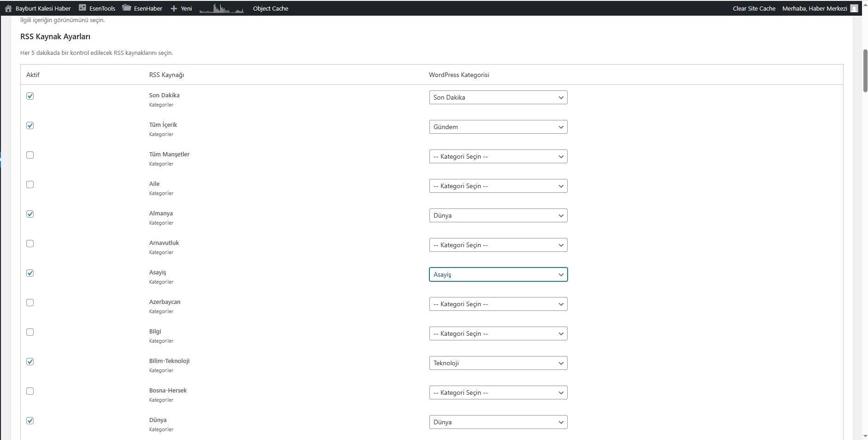868x440 pixels.
Task: Uncheck the Almanya RSS source
Action: point(30,214)
